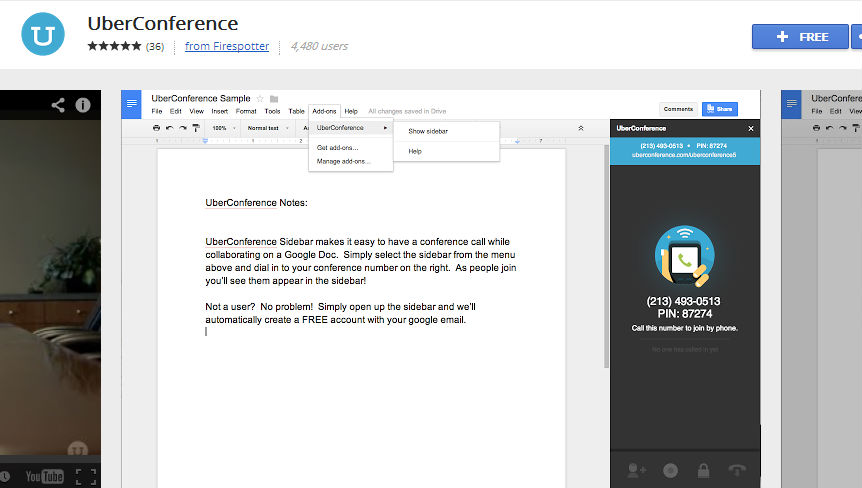The height and width of the screenshot is (488, 862).
Task: Expand the UberConference submenu entry
Action: click(351, 127)
